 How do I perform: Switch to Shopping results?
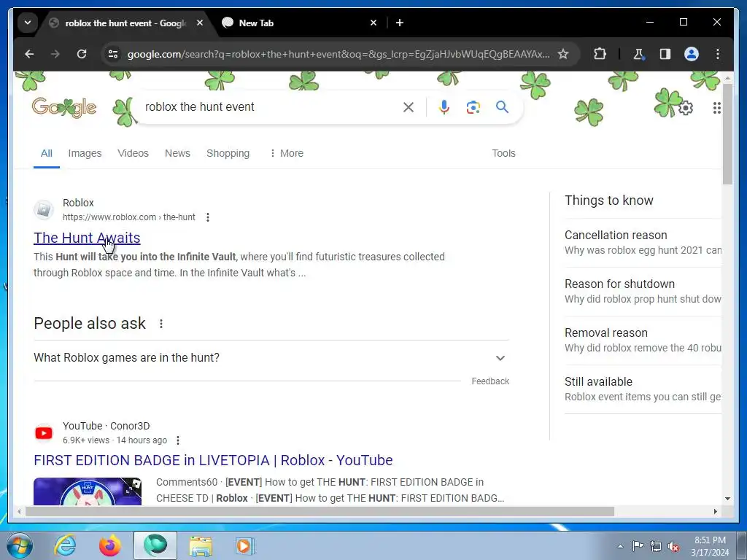(228, 153)
